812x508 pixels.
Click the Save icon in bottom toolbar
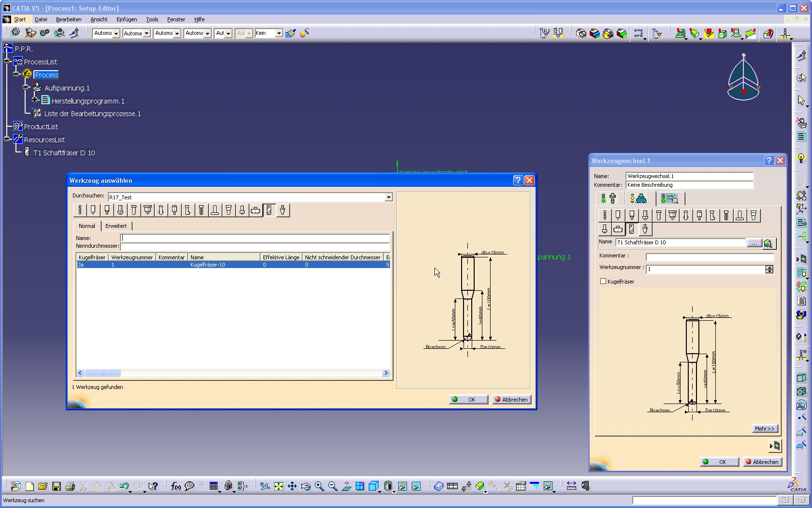pyautogui.click(x=57, y=486)
